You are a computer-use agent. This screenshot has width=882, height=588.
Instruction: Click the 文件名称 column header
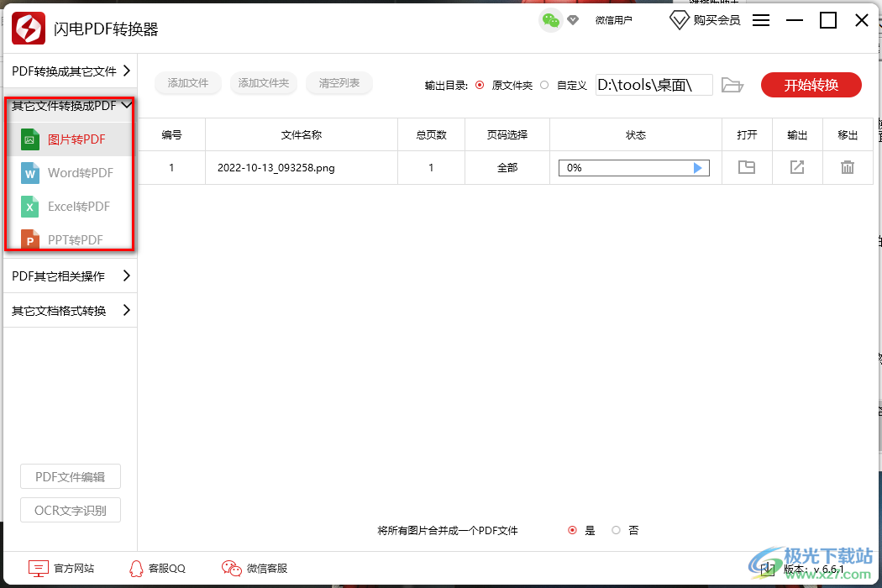[x=302, y=135]
